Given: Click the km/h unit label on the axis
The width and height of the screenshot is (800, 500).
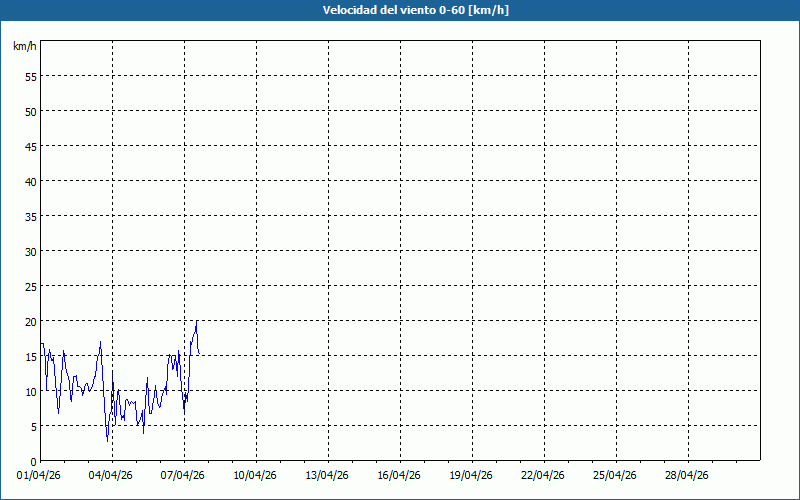Looking at the screenshot, I should pos(25,47).
